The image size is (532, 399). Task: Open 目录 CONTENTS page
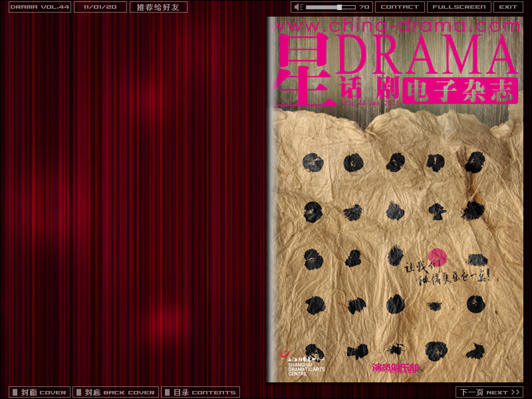click(201, 392)
